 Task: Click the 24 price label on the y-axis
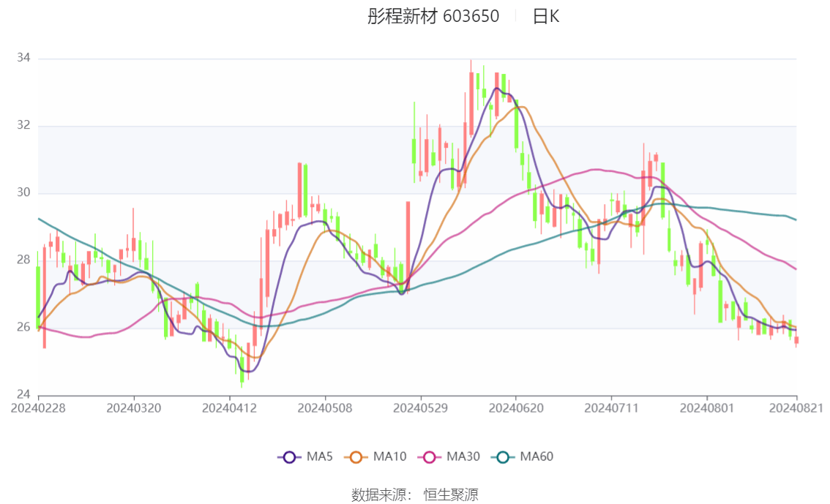point(24,395)
